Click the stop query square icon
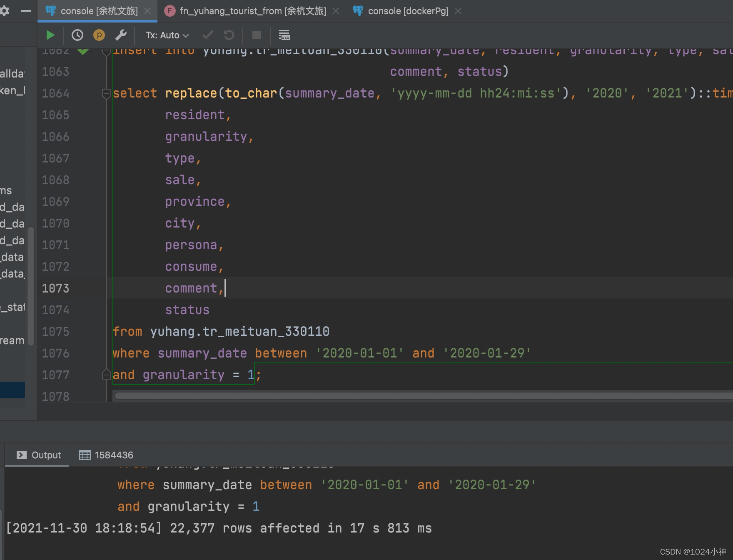Viewport: 733px width, 560px height. click(256, 35)
